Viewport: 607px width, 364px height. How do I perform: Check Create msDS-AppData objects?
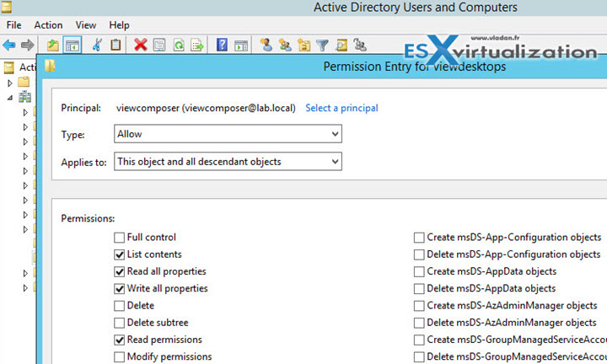[x=419, y=271]
